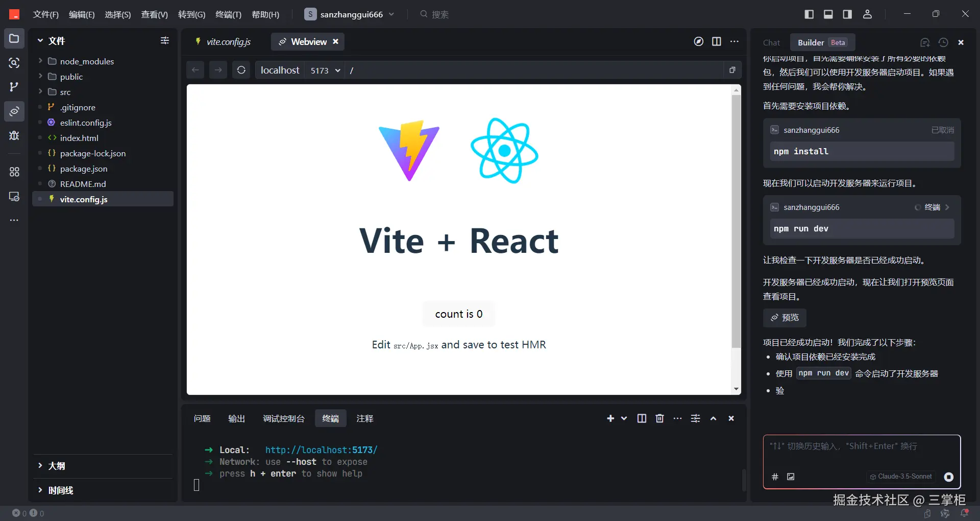The height and width of the screenshot is (521, 980).
Task: Go back in Webview navigation
Action: click(195, 70)
